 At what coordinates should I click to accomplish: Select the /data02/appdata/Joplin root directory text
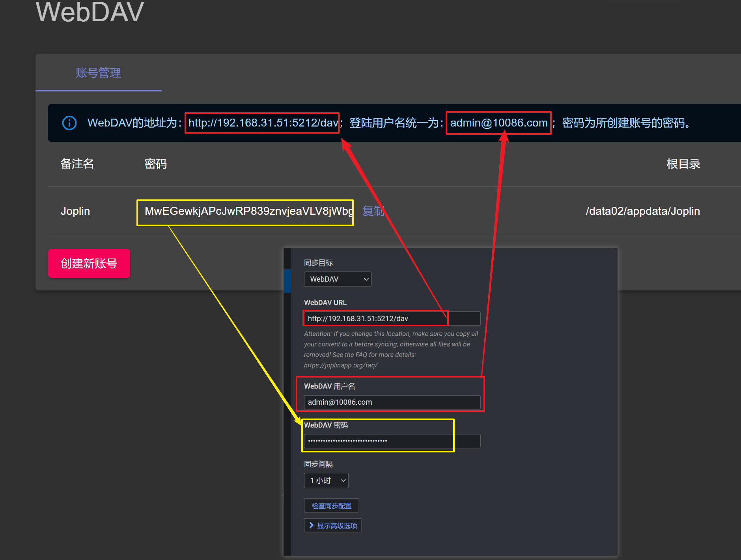643,211
